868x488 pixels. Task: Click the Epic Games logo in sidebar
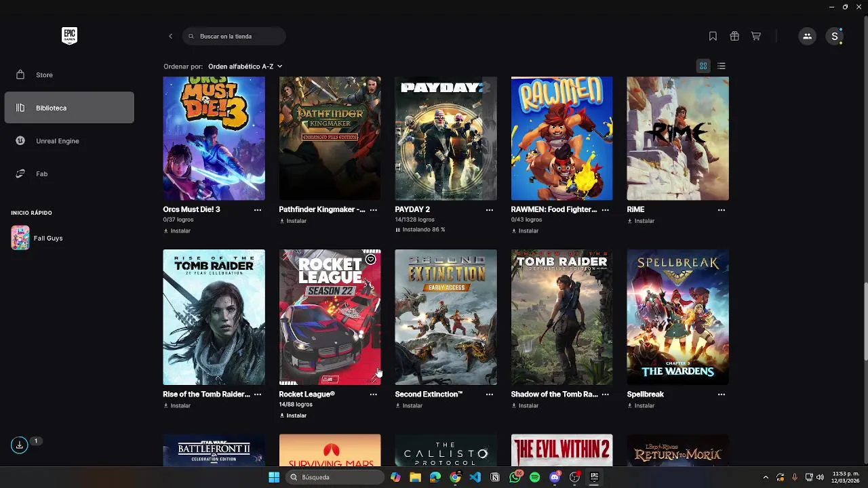click(x=69, y=36)
